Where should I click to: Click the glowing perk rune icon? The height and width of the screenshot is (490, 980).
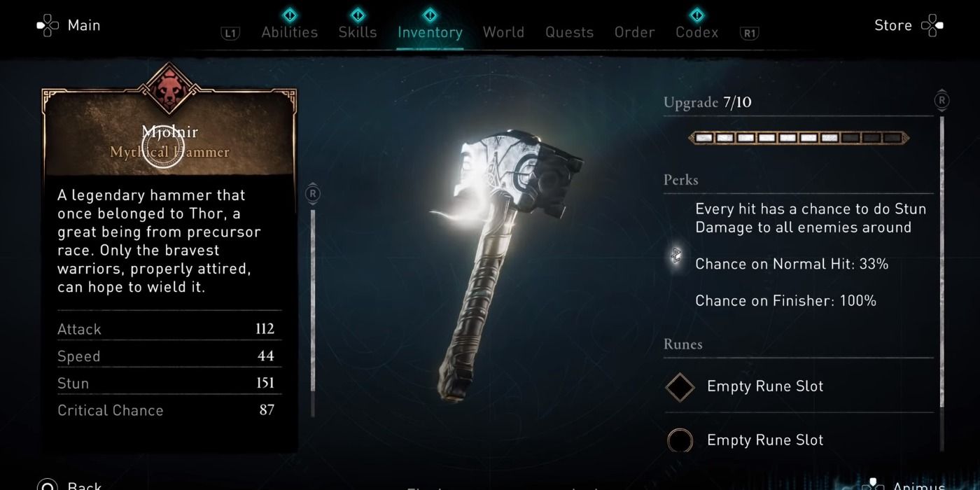[x=676, y=255]
